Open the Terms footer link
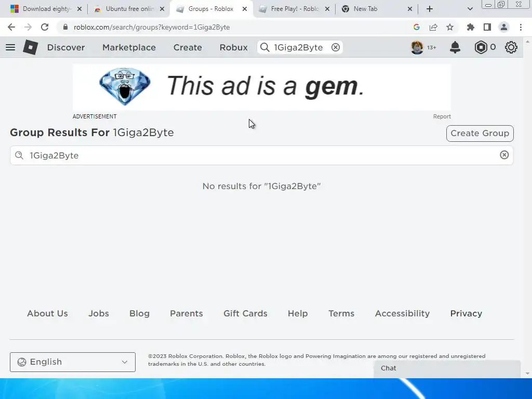 click(x=341, y=313)
